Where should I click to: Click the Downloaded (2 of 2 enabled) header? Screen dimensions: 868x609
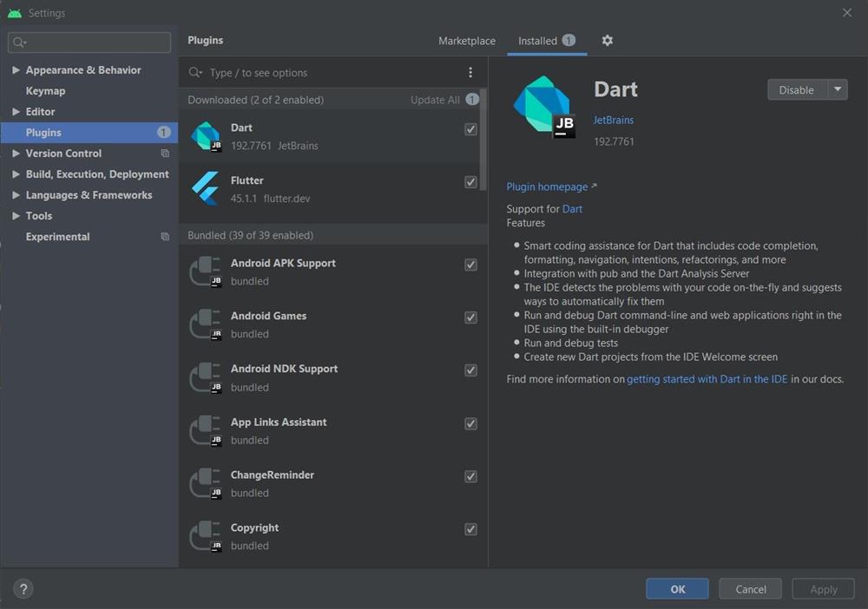pos(255,100)
